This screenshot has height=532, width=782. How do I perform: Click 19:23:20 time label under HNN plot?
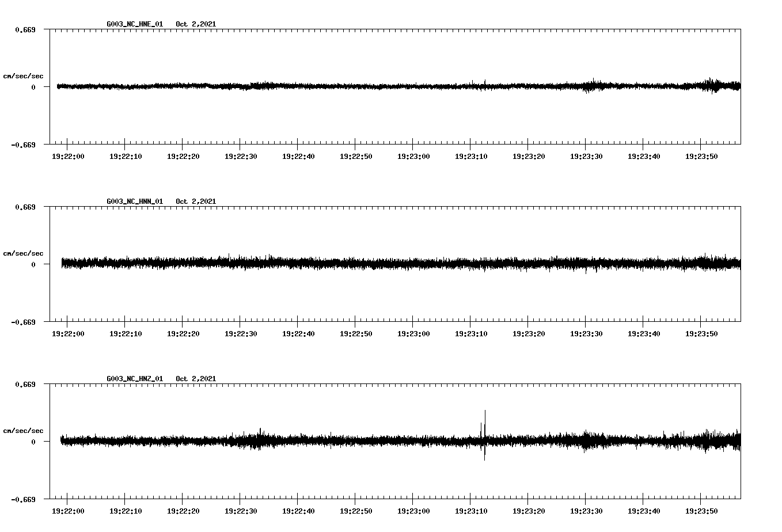[x=529, y=333]
